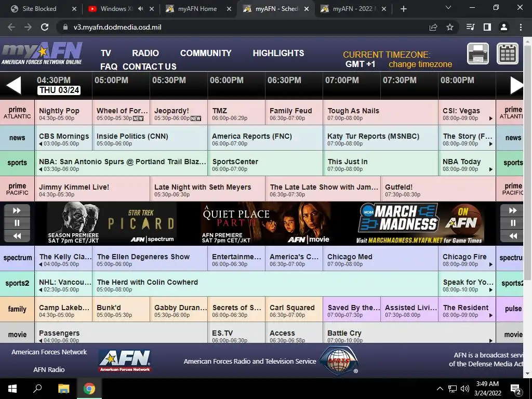Open the Battle Cry movie listing
Viewport: 532px width, 399px height.
tap(409, 332)
